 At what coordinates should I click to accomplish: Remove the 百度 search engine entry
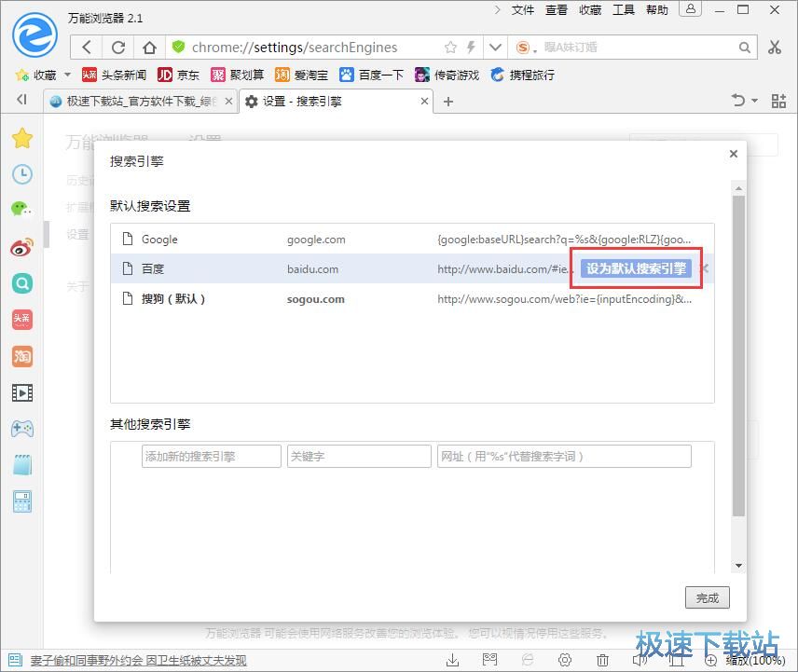705,268
